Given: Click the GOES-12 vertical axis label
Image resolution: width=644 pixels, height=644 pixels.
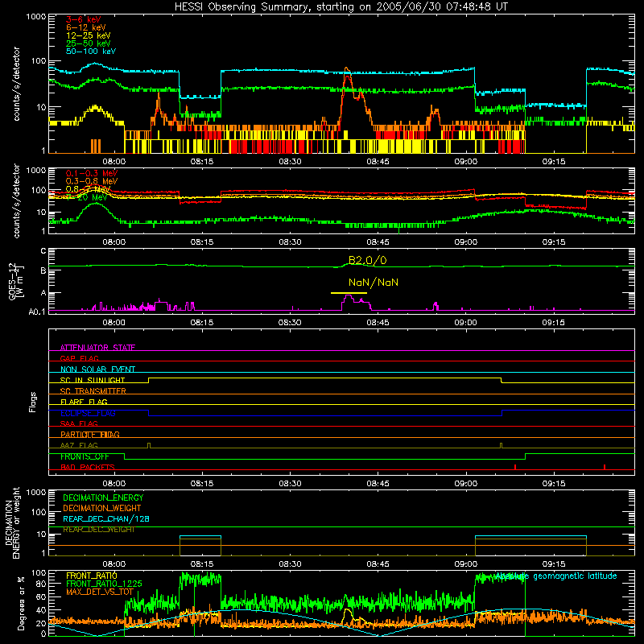Looking at the screenshot, I should tap(15, 282).
